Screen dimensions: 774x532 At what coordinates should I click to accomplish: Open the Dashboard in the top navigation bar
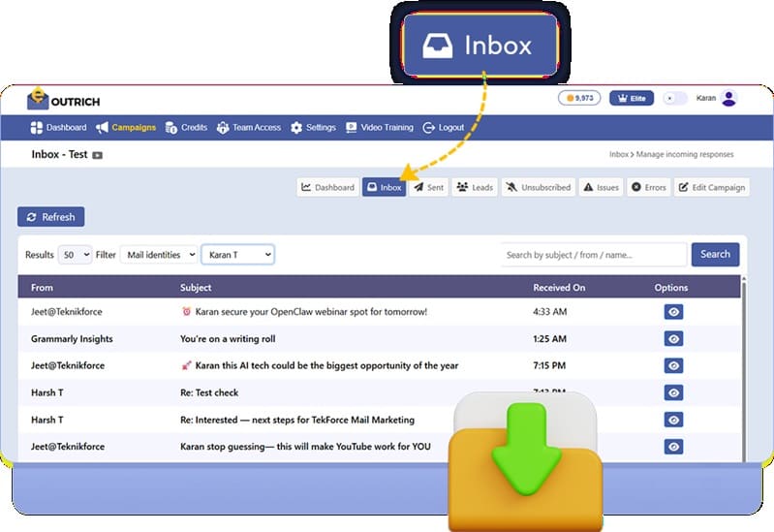(x=58, y=128)
